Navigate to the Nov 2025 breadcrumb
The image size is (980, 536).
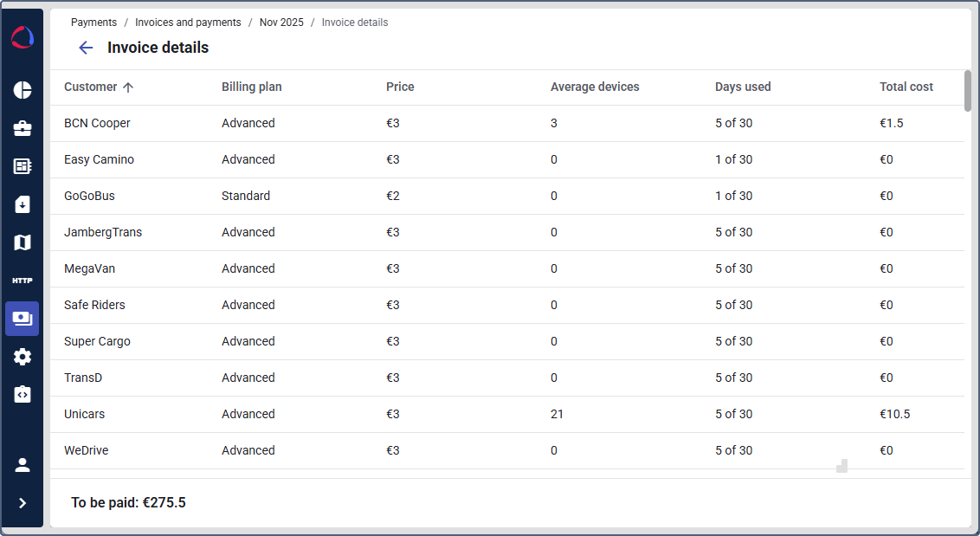pyautogui.click(x=281, y=23)
